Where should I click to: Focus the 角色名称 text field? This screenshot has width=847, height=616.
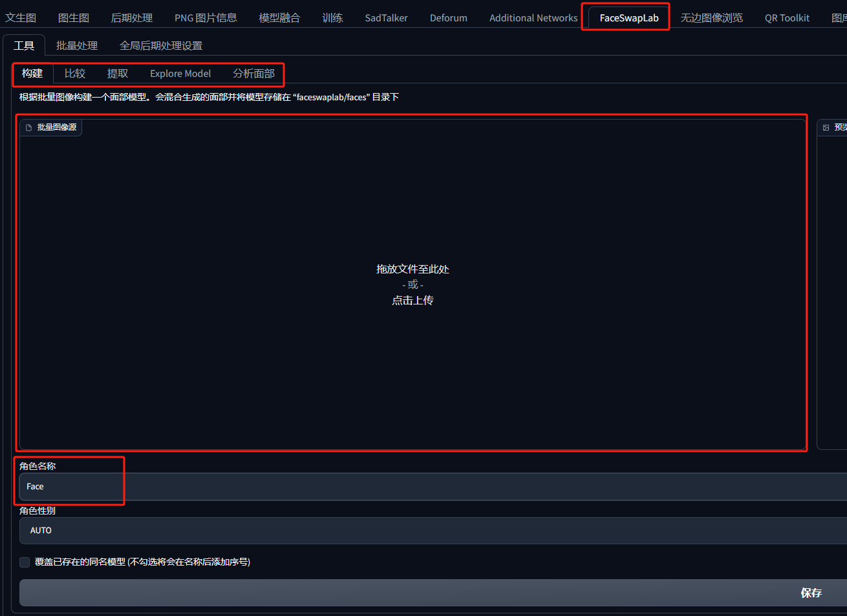tap(433, 486)
